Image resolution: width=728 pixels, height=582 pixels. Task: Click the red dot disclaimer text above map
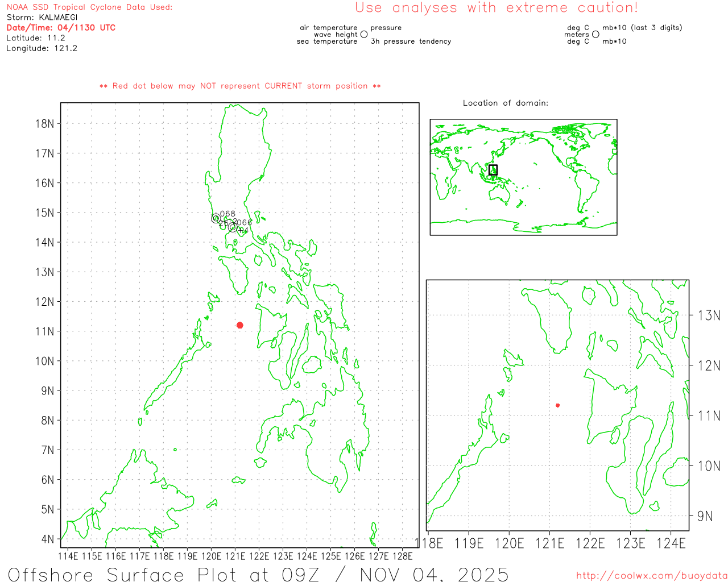[x=240, y=86]
